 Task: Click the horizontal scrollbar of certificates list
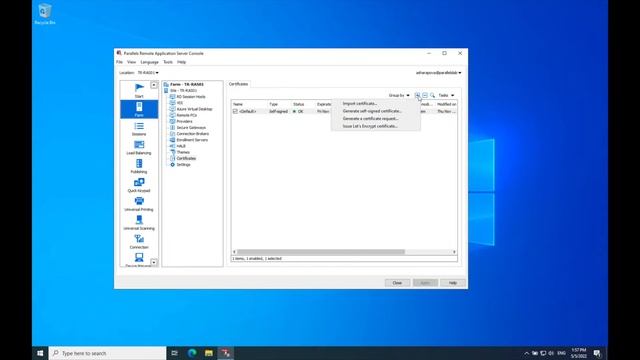click(x=321, y=252)
